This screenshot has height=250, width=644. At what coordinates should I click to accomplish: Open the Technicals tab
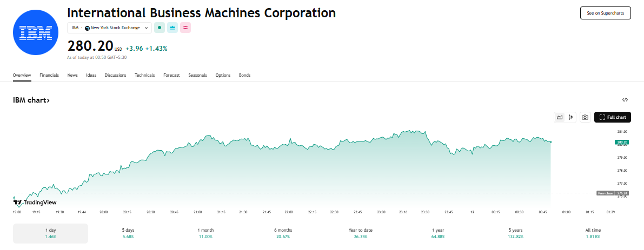[144, 76]
